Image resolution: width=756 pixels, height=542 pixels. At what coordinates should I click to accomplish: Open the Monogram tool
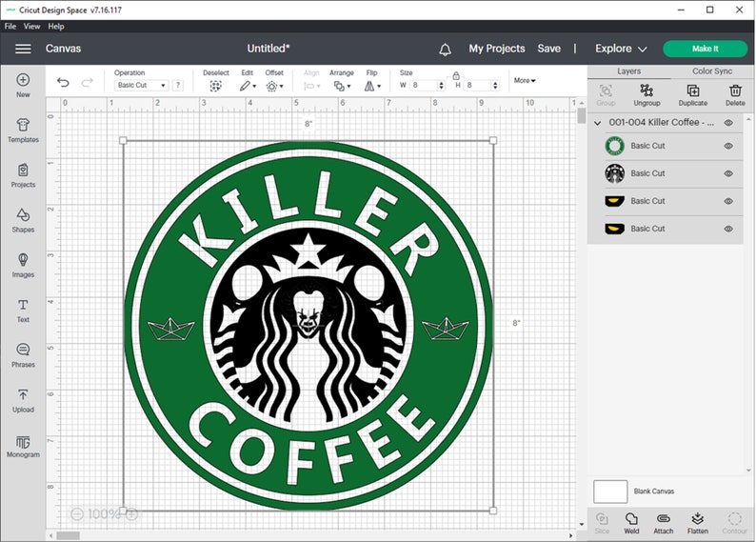pyautogui.click(x=23, y=446)
